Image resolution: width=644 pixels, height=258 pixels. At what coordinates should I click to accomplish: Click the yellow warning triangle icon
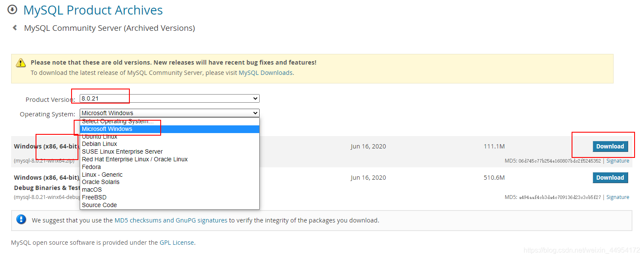point(21,63)
